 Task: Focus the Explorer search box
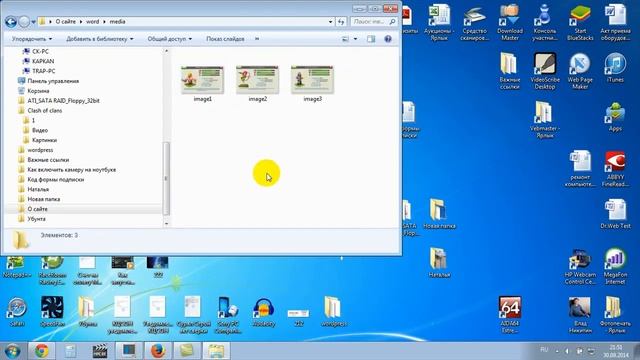point(373,22)
